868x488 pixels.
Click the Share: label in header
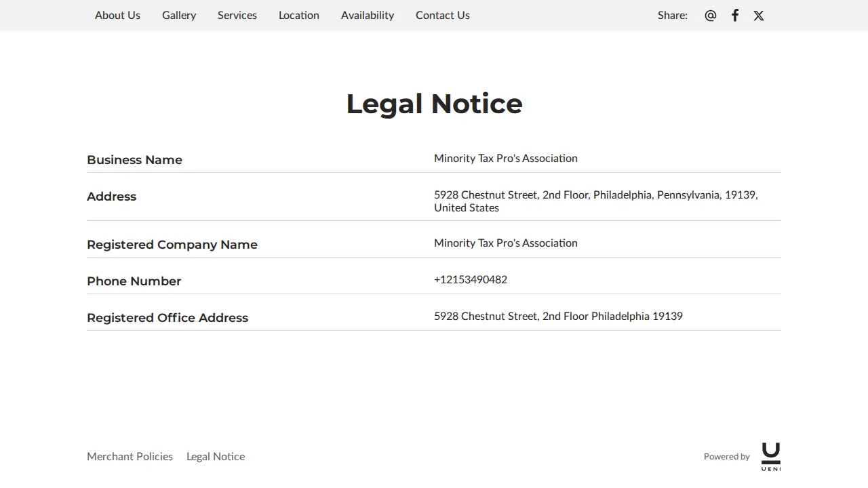(673, 15)
